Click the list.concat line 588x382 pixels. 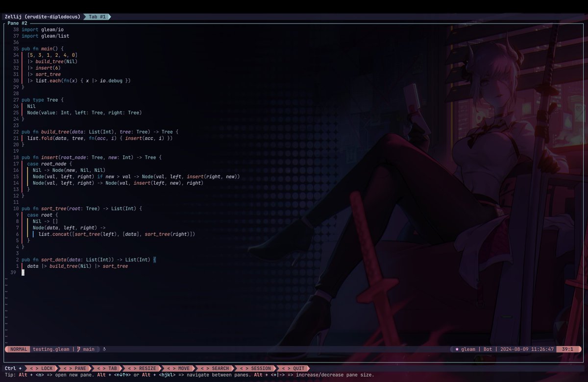(x=117, y=234)
